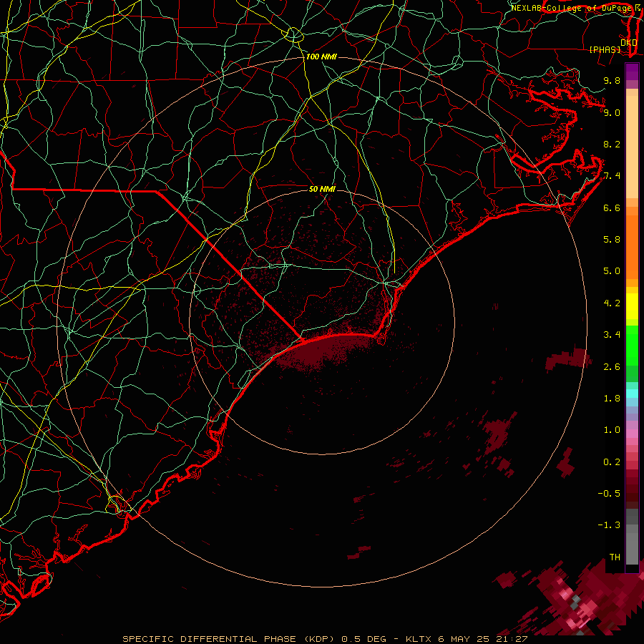Click the 9.8 value on the color scale
The width and height of the screenshot is (644, 644).
pos(612,80)
